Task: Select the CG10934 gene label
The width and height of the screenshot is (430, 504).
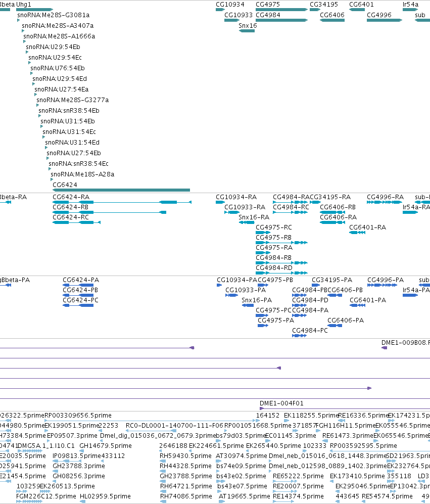Action: tap(230, 5)
